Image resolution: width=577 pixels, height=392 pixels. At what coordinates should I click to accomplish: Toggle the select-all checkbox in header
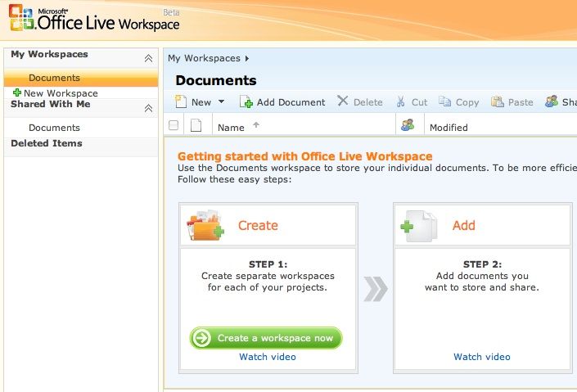click(x=174, y=125)
